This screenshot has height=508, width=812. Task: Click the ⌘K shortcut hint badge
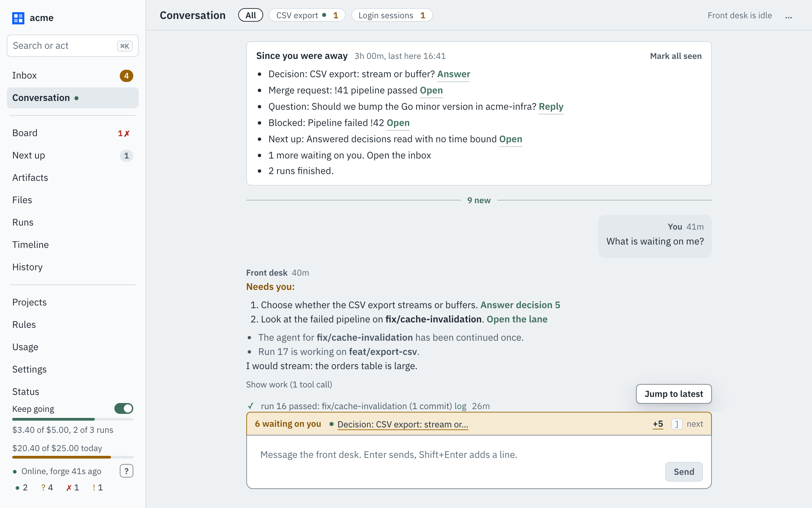pyautogui.click(x=125, y=46)
